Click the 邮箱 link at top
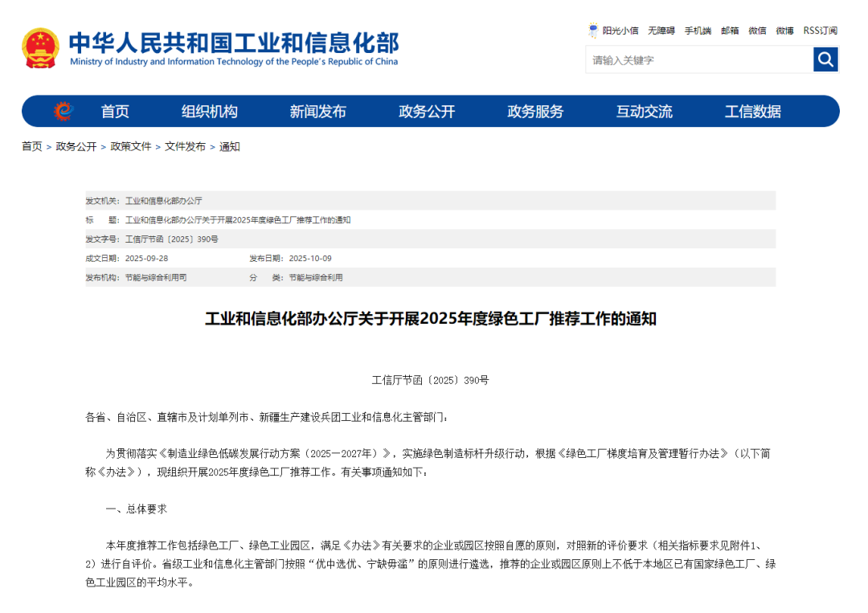The width and height of the screenshot is (868, 613). [730, 31]
